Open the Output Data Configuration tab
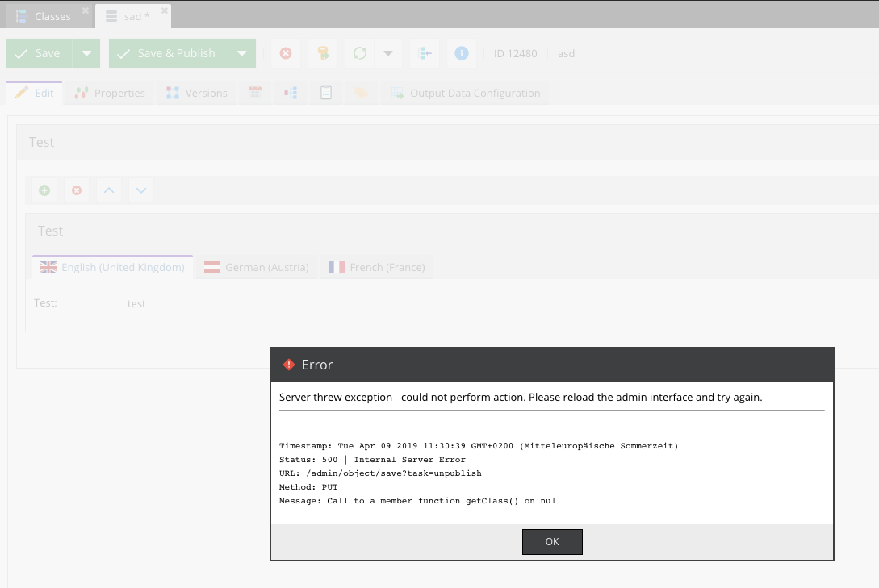Screen dimensions: 879x588 [x=465, y=93]
